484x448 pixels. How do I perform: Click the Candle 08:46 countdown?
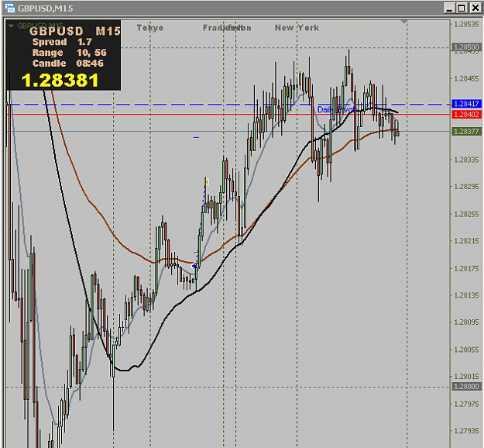pos(68,64)
